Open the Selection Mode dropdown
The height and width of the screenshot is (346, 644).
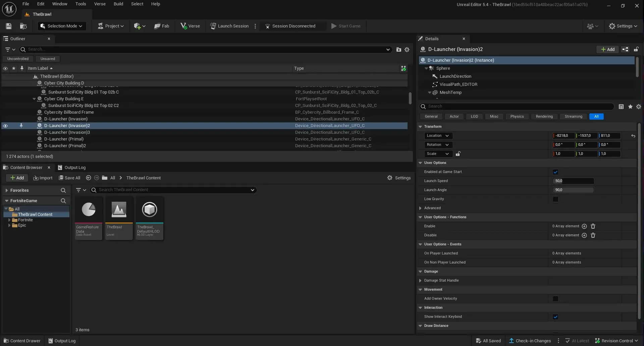[62, 26]
